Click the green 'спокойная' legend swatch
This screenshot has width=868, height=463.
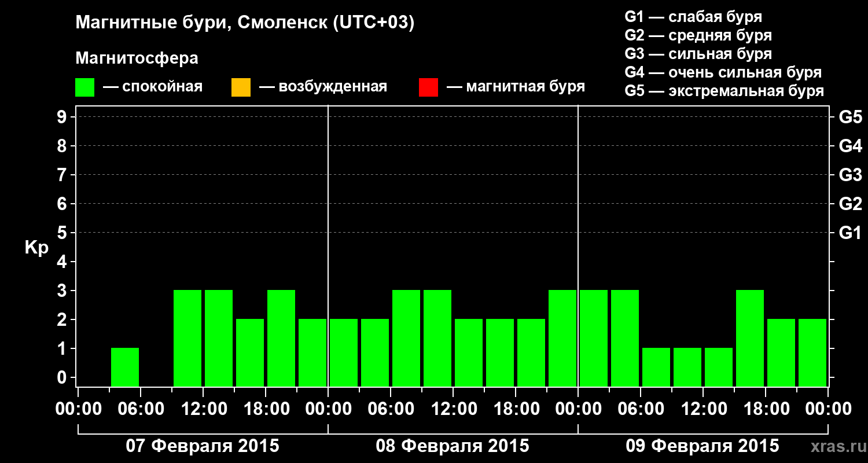click(85, 87)
